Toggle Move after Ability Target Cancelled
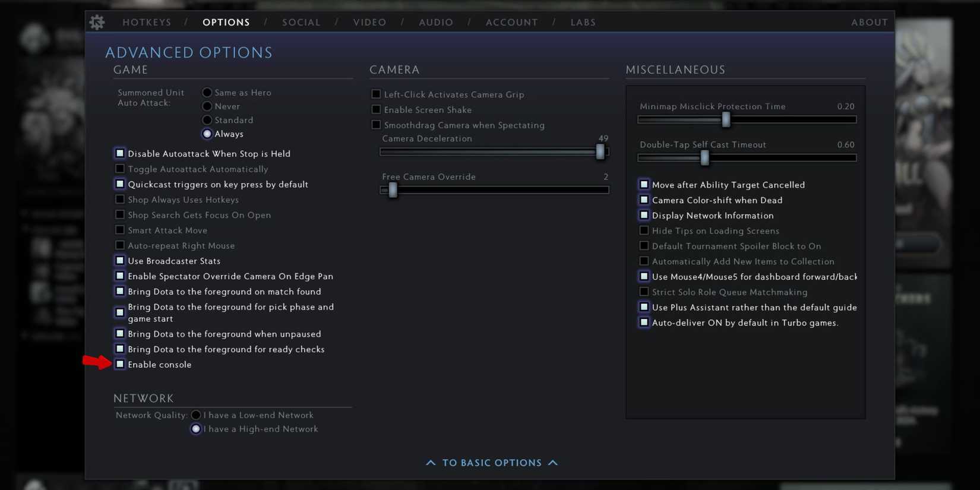The height and width of the screenshot is (490, 980). pyautogui.click(x=644, y=185)
